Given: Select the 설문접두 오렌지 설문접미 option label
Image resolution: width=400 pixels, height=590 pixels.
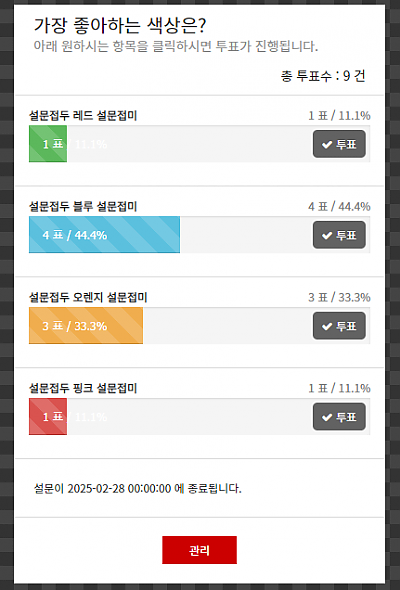Looking at the screenshot, I should click(88, 298).
